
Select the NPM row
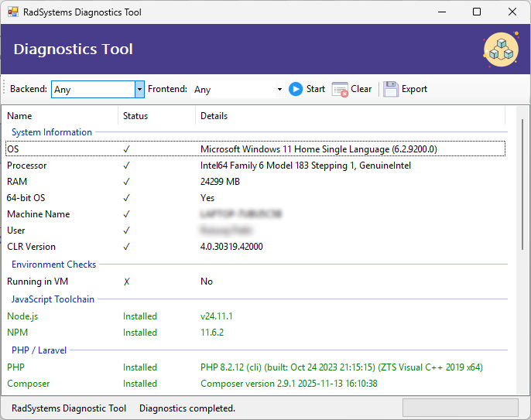click(x=255, y=333)
